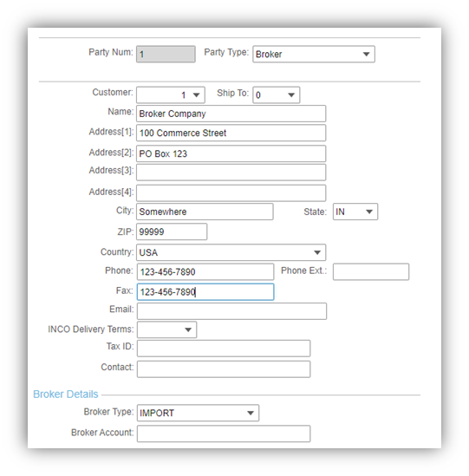Click the City field containing Somewhere

[x=205, y=212]
